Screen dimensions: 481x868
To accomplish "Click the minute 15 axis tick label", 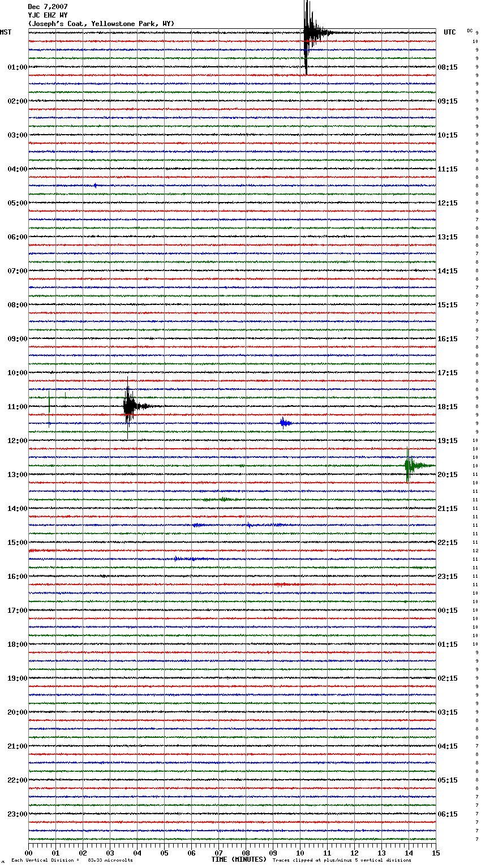I will coord(436,853).
